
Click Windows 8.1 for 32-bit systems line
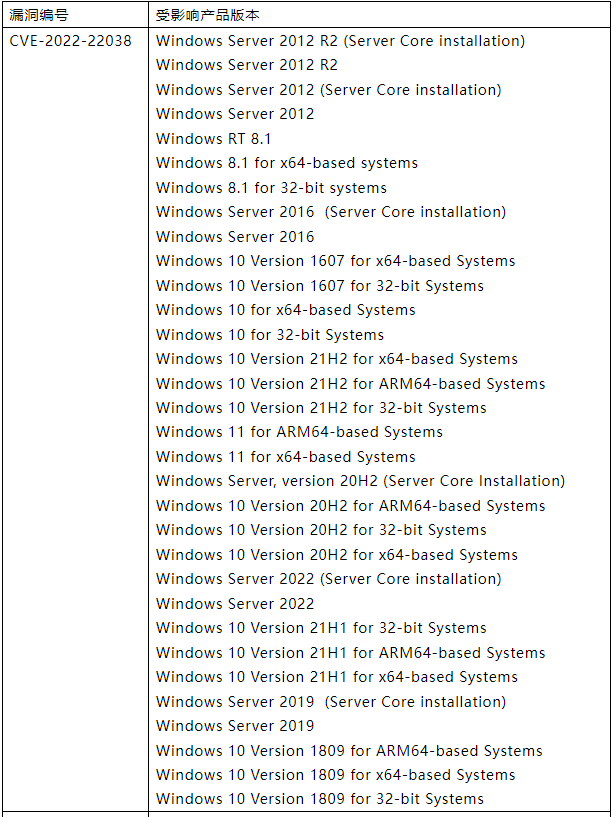[272, 188]
